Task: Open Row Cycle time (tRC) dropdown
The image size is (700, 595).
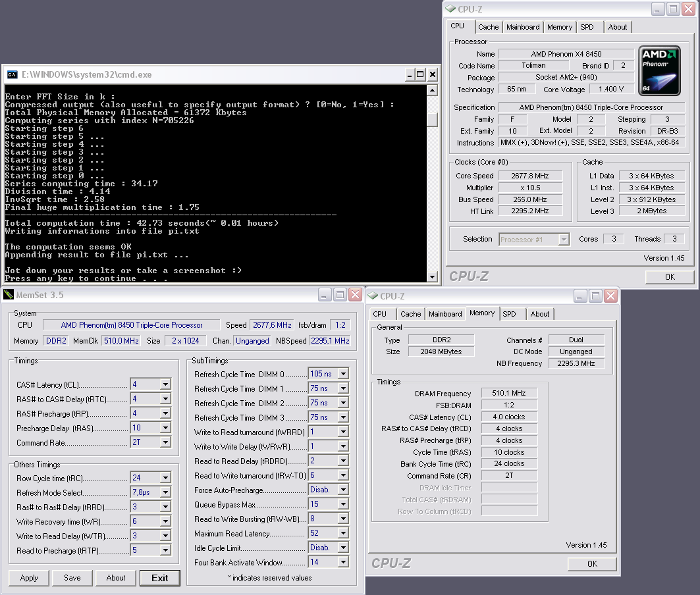Action: (166, 478)
